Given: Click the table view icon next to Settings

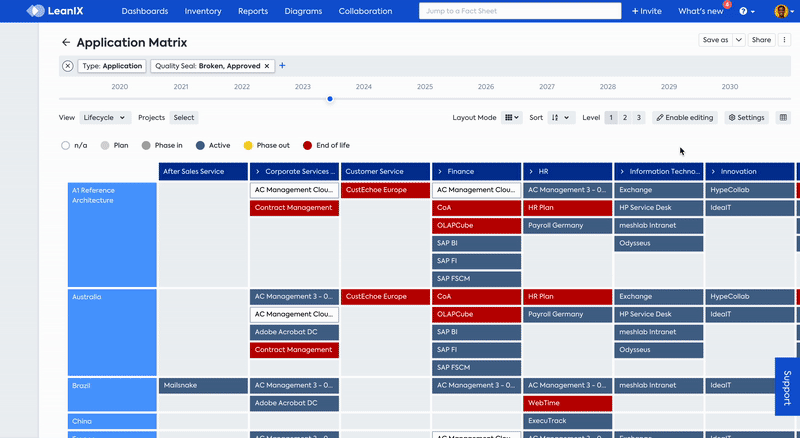Looking at the screenshot, I should pyautogui.click(x=783, y=117).
